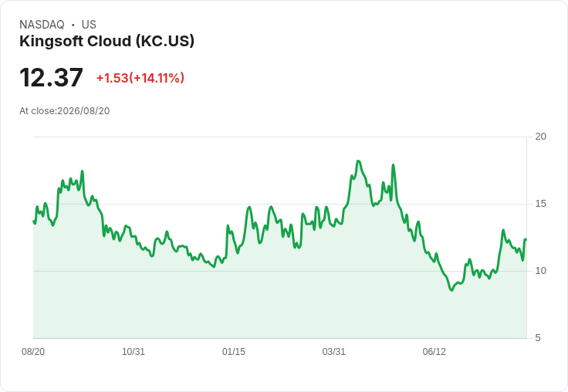Click the NASDAQ exchange label

pyautogui.click(x=42, y=25)
